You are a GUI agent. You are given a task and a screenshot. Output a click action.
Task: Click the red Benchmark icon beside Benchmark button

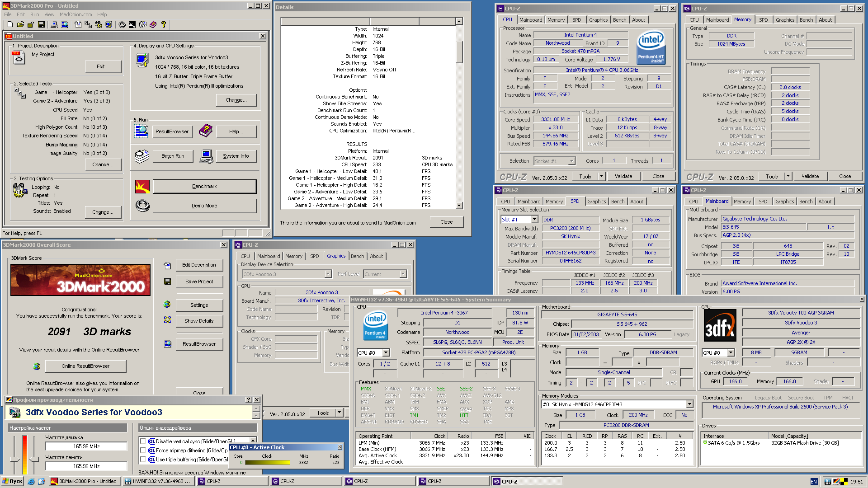coord(142,186)
